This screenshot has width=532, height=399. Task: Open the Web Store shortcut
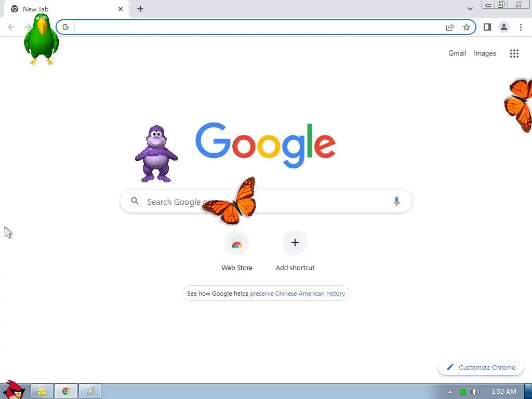coord(237,251)
